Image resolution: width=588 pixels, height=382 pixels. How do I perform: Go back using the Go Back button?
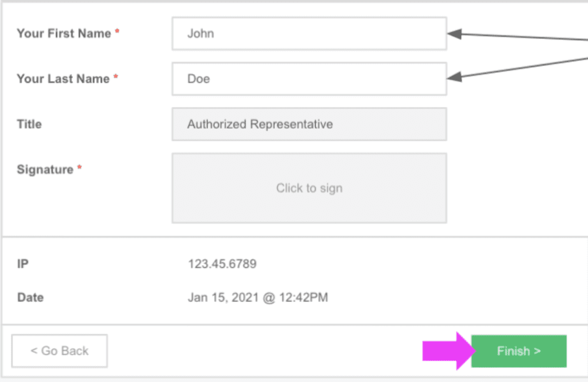[60, 350]
